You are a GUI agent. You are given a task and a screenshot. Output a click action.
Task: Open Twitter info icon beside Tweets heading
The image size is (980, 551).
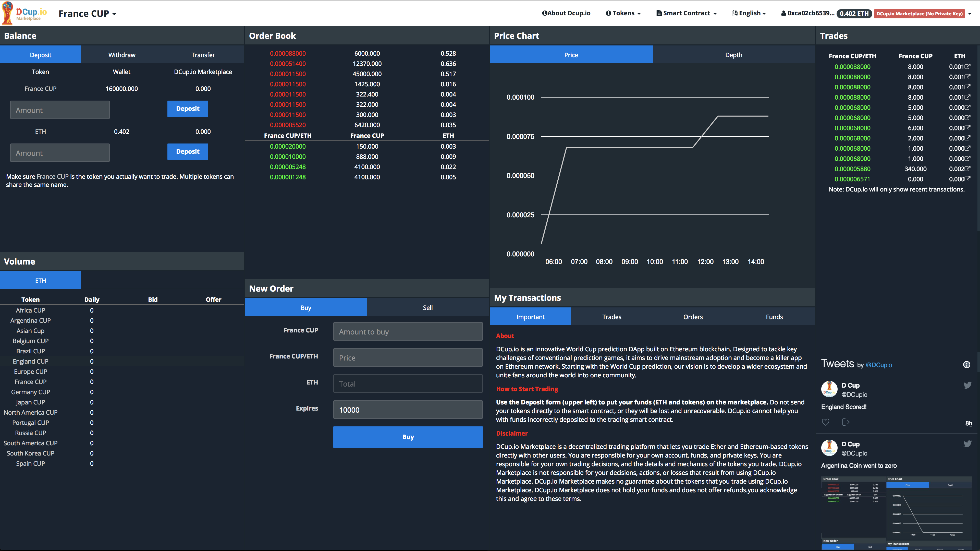pyautogui.click(x=966, y=365)
